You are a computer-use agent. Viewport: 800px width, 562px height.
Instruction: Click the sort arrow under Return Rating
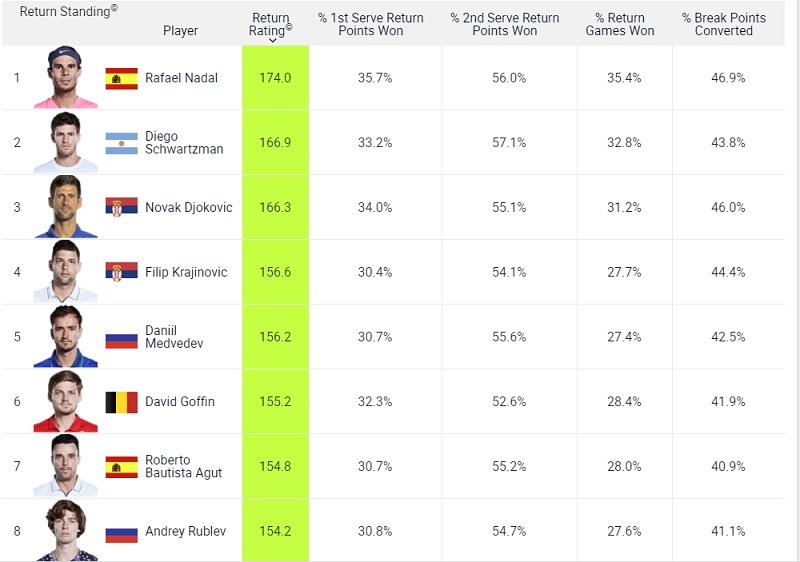coord(272,41)
